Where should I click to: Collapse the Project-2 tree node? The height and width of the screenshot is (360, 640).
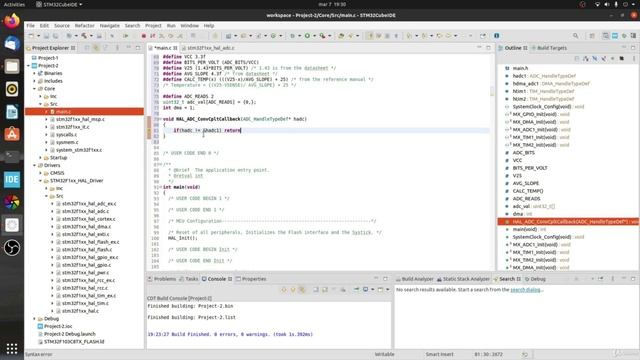29,66
